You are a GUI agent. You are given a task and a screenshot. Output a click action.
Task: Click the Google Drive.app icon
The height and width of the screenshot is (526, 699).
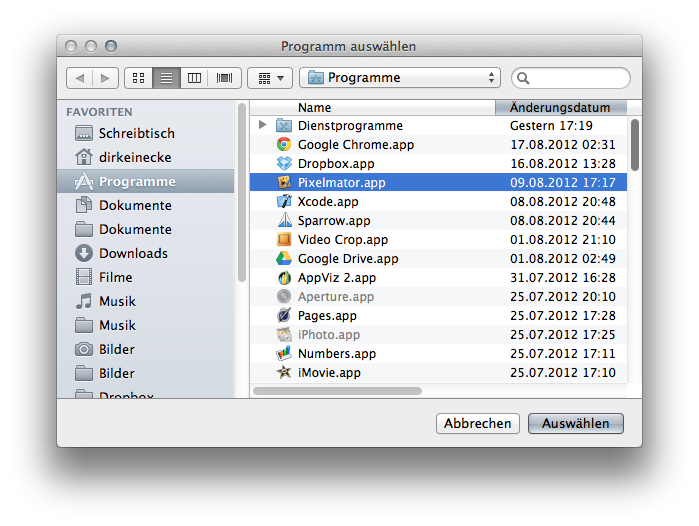284,259
